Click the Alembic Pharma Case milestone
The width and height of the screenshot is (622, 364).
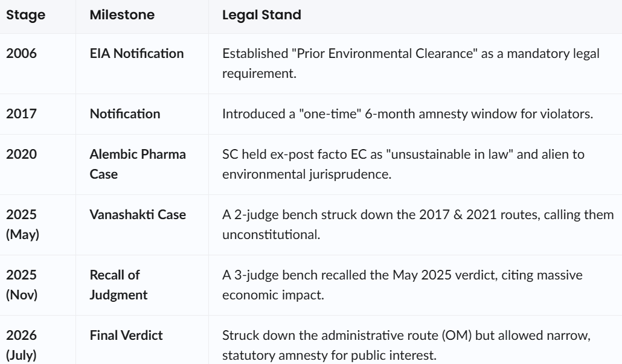click(x=138, y=164)
